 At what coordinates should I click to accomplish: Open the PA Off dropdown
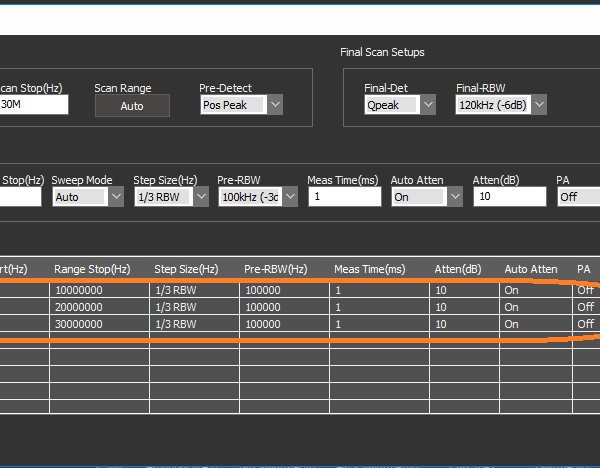577,197
